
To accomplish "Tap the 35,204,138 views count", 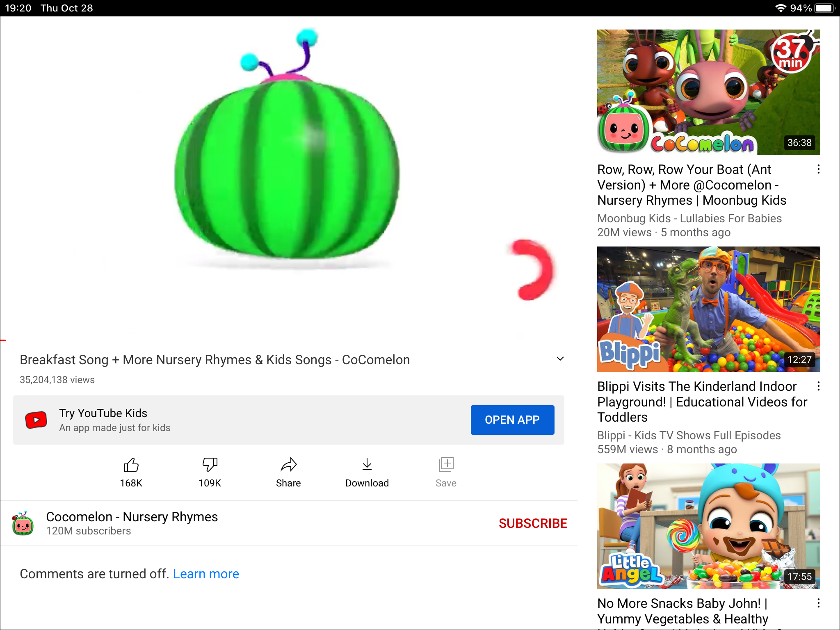I will click(57, 380).
